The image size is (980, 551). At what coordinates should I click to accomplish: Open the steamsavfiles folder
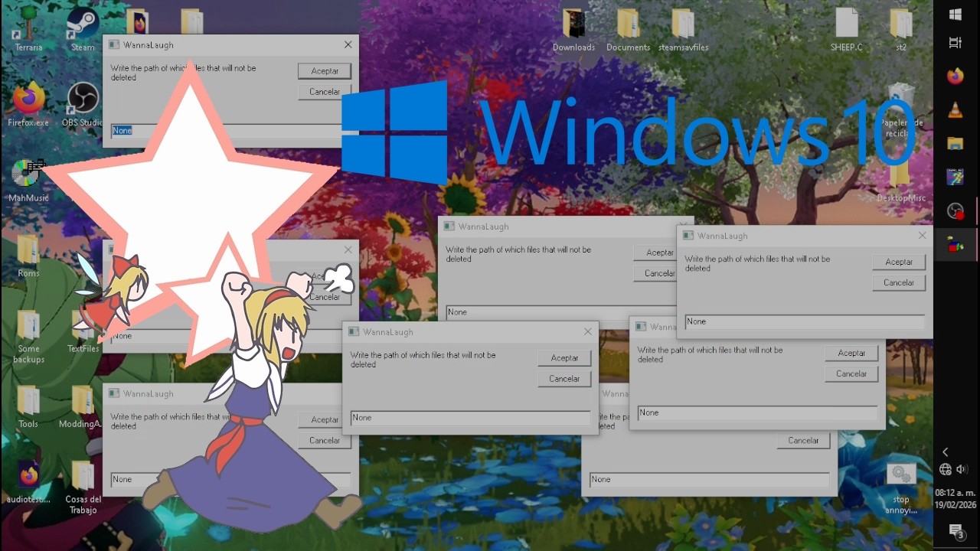[x=683, y=29]
